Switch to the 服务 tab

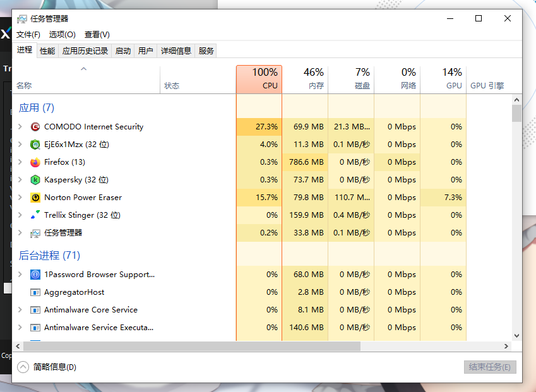[206, 51]
